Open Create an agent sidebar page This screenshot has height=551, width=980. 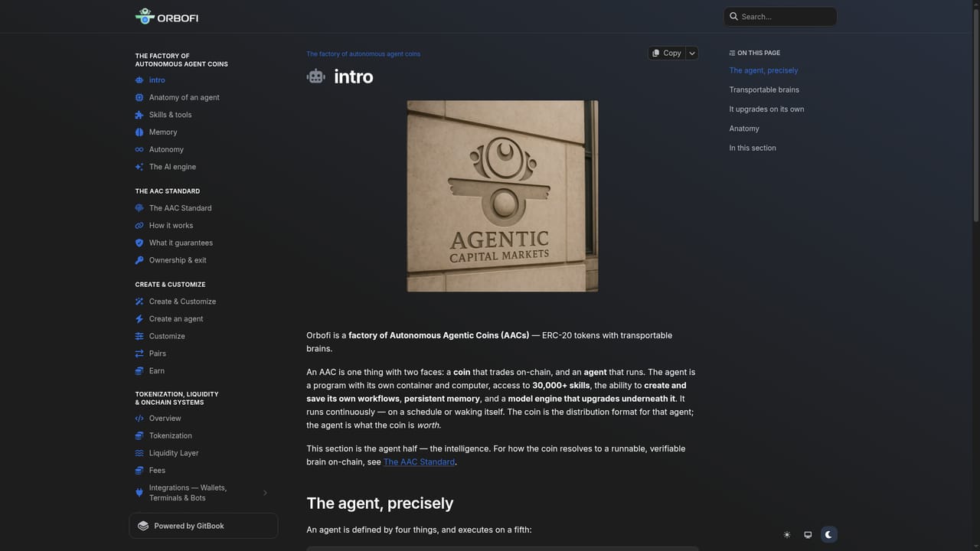[x=176, y=319]
